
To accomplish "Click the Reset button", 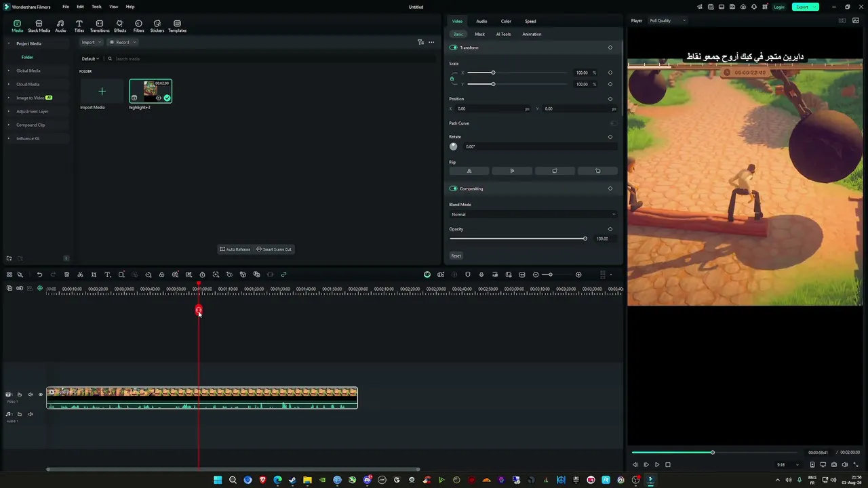I will click(456, 256).
